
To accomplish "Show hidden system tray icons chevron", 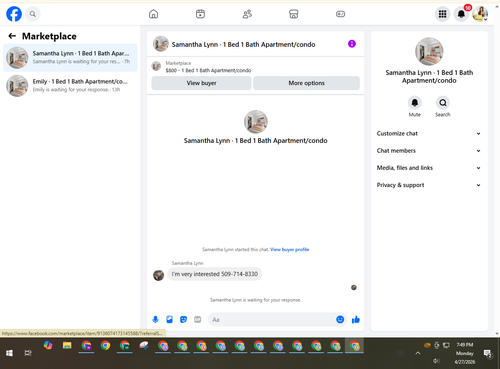I will (418, 353).
